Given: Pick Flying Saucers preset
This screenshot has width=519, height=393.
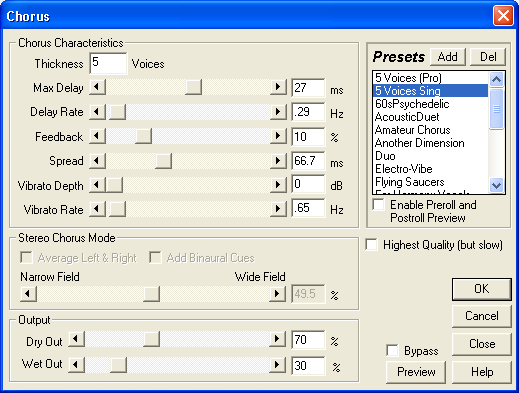Looking at the screenshot, I should [431, 182].
